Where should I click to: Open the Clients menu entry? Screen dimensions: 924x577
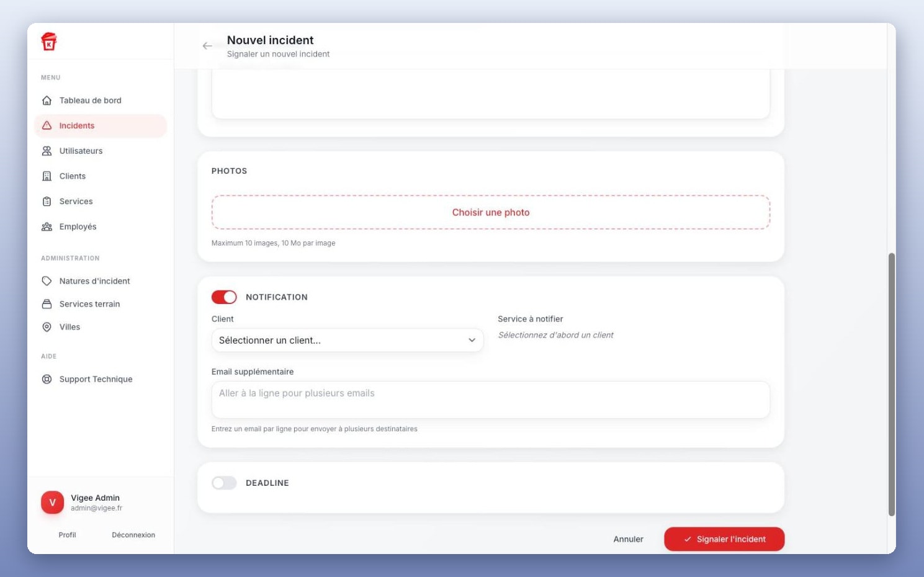coord(101,176)
